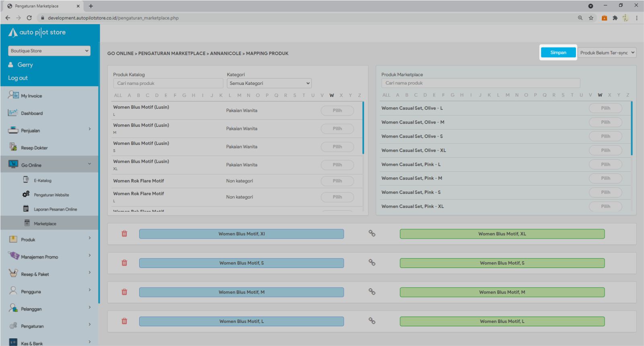Click the Produk Katalog search field
The image size is (644, 346).
168,83
